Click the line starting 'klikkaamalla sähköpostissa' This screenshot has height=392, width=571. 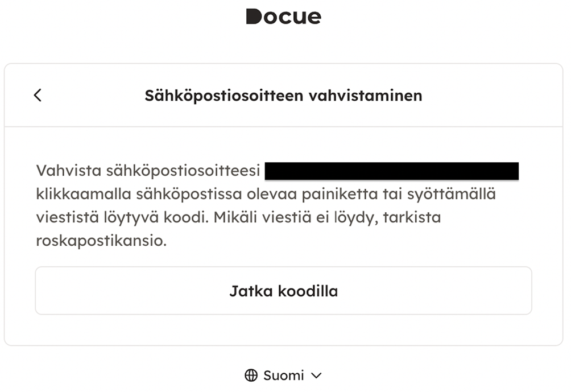pyautogui.click(x=266, y=194)
